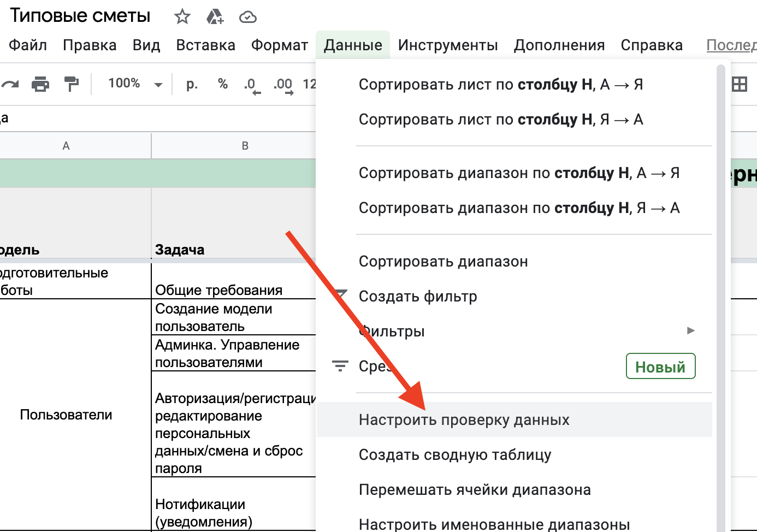Viewport: 757px width, 532px height.
Task: Expand the Фильтры submenu arrow
Action: pos(690,330)
